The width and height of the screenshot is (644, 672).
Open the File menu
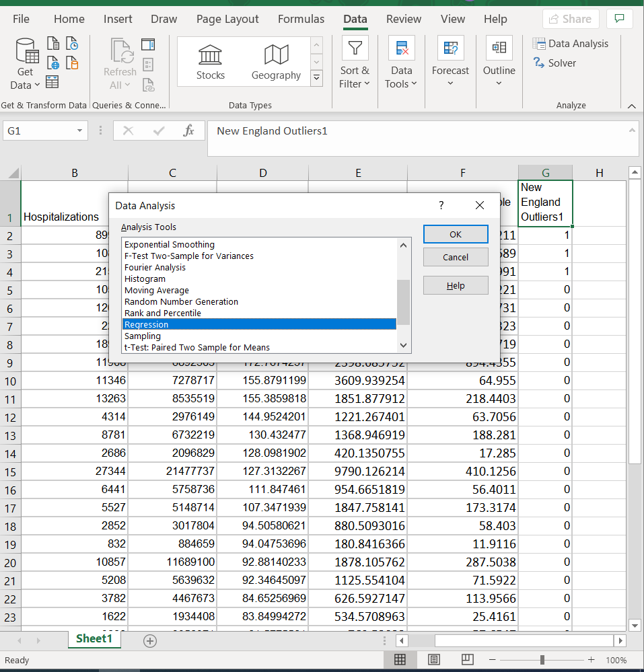21,19
